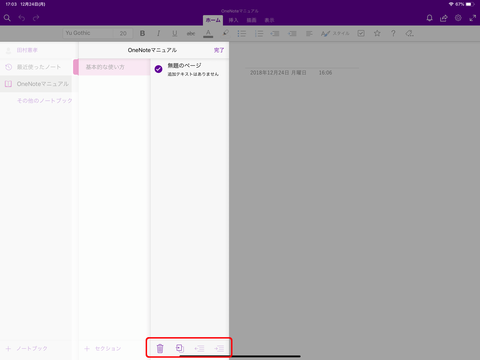480x360 pixels.
Task: Switch to the 挿入 tab
Action: [x=233, y=20]
